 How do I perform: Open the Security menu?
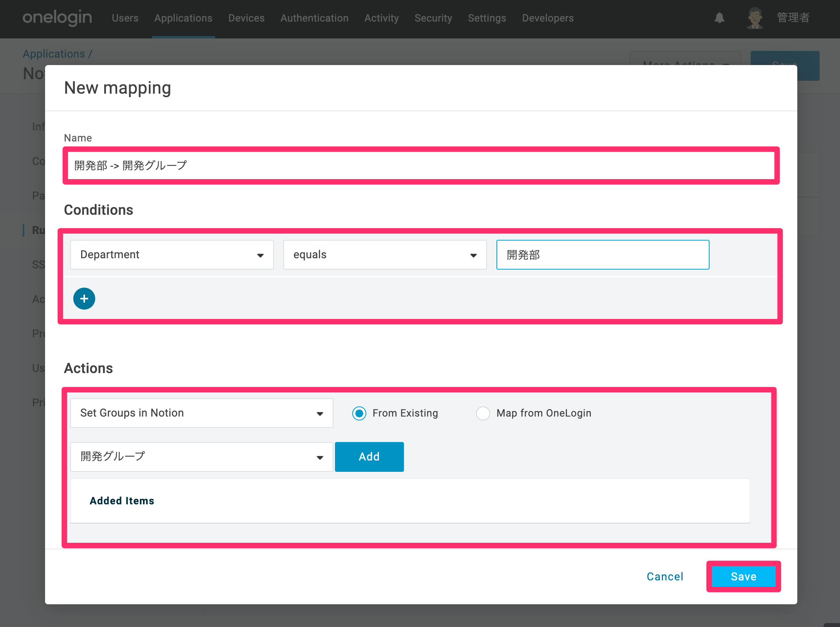point(433,18)
